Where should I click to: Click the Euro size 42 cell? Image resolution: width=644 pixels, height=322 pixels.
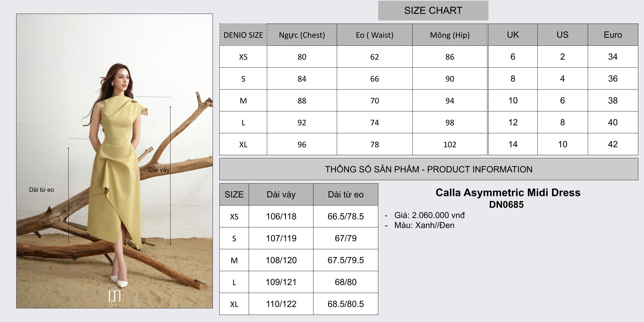pos(613,144)
